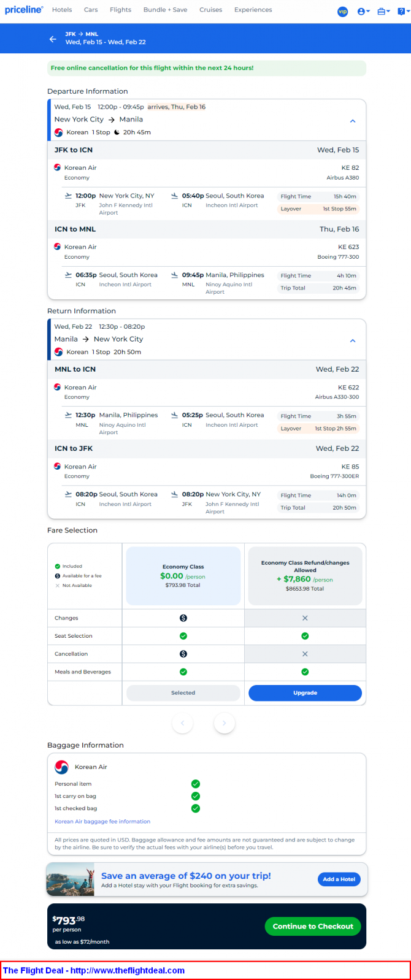Open Korean Air baggage fee information
This screenshot has width=411, height=980.
pyautogui.click(x=102, y=821)
